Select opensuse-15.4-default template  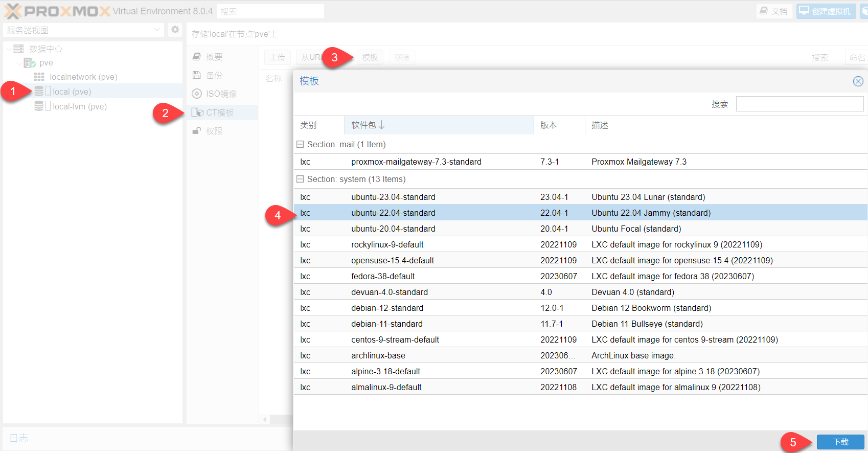[580, 260]
